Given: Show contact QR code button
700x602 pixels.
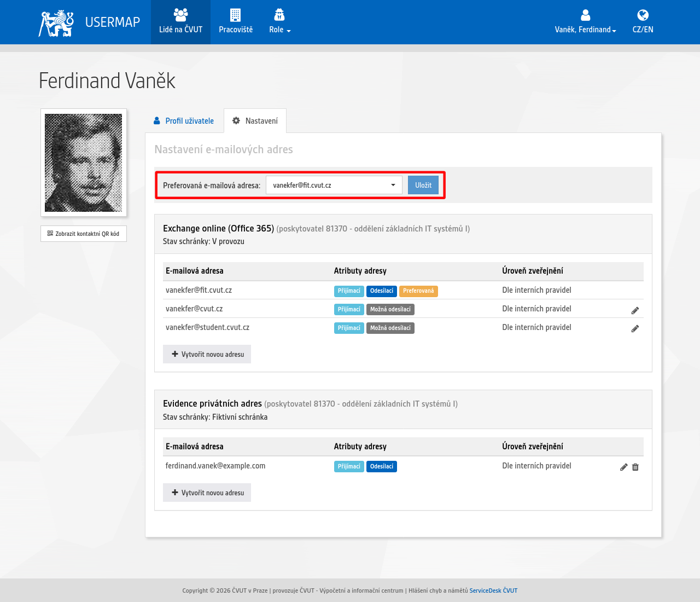Looking at the screenshot, I should point(84,234).
